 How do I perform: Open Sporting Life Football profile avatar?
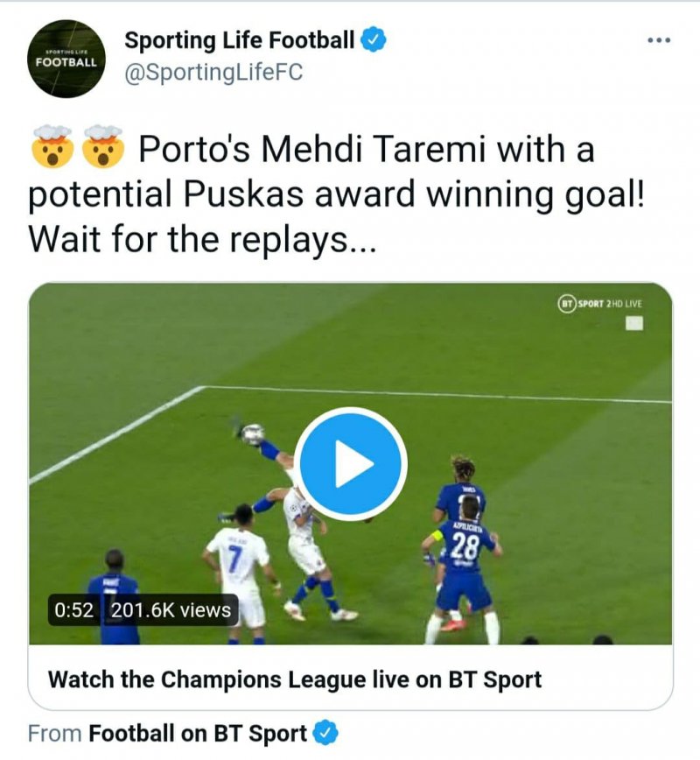[66, 59]
